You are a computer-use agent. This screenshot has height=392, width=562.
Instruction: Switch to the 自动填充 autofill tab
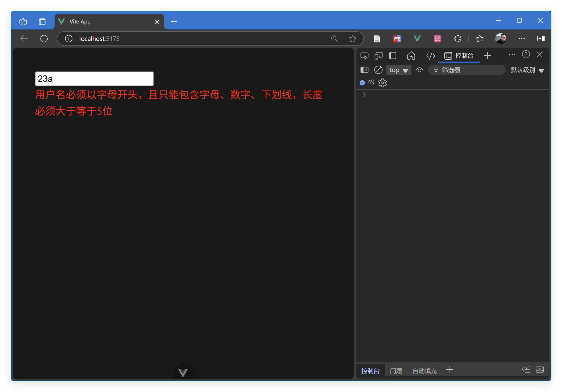coord(425,371)
